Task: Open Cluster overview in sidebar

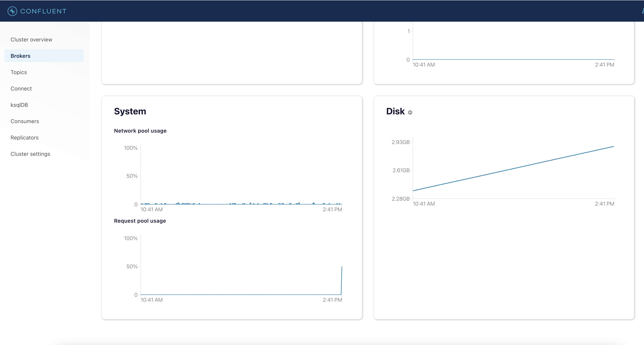Action: click(31, 40)
